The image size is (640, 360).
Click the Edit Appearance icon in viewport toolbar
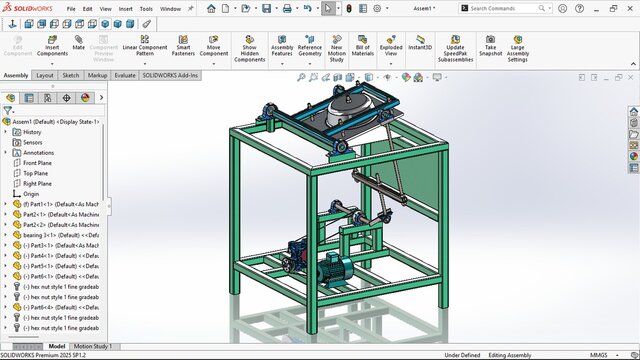(406, 77)
